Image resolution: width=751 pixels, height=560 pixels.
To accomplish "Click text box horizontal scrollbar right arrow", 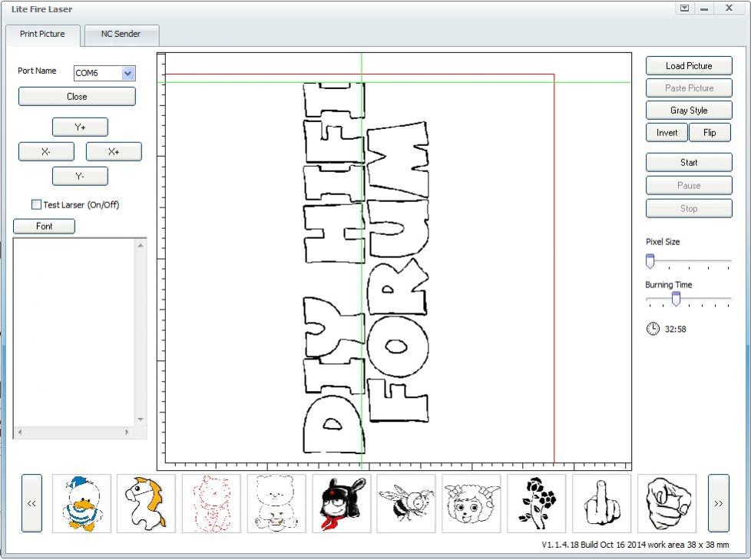I will pos(127,432).
